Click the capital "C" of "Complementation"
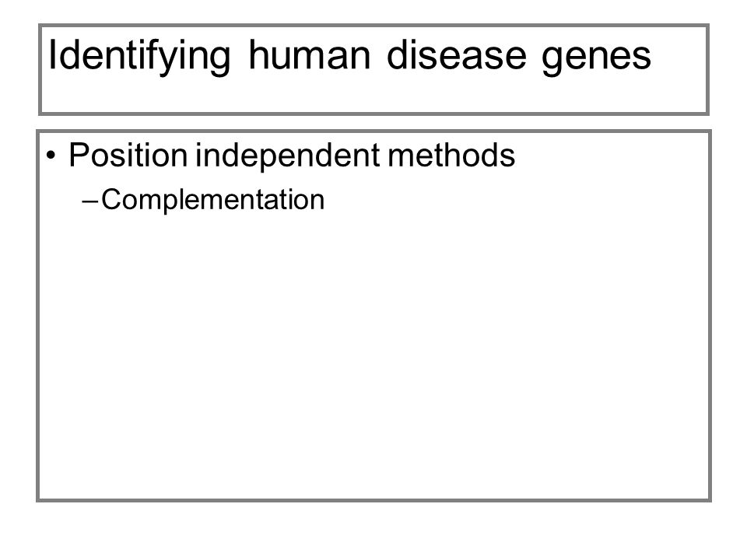The height and width of the screenshot is (560, 747). [x=111, y=200]
